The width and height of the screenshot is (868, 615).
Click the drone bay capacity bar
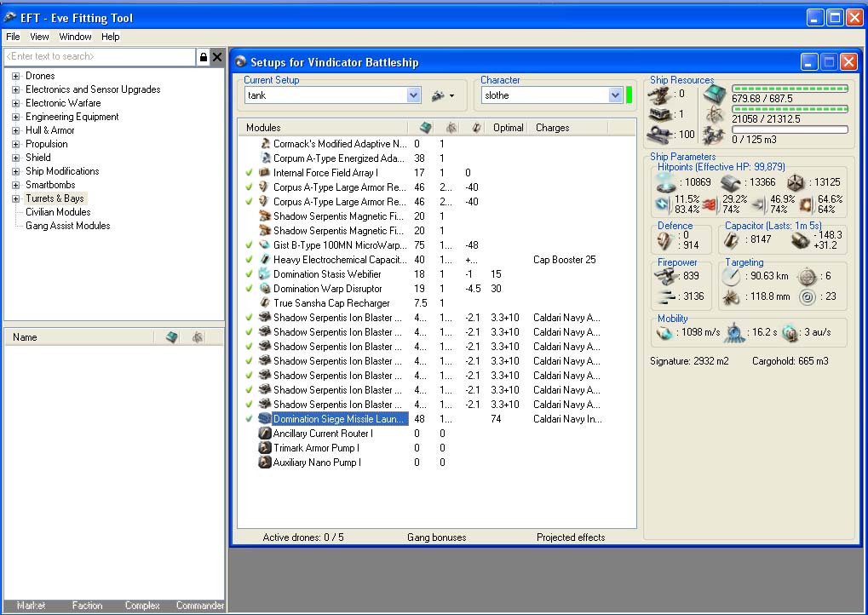pyautogui.click(x=790, y=129)
